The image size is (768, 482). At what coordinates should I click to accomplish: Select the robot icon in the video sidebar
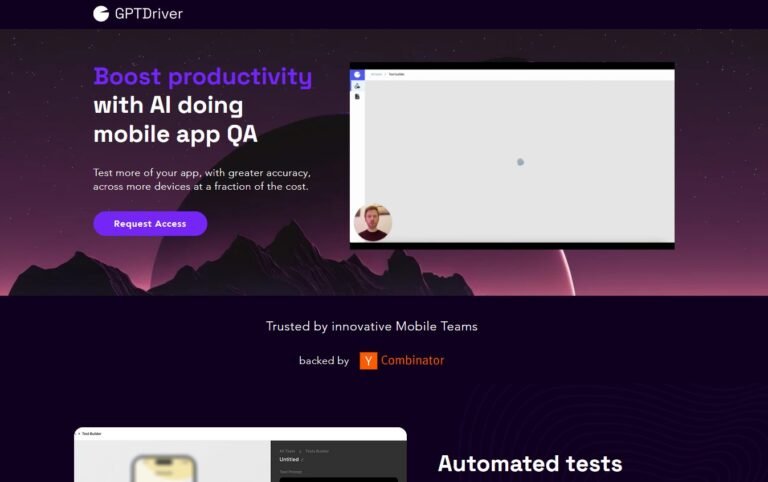(x=357, y=86)
